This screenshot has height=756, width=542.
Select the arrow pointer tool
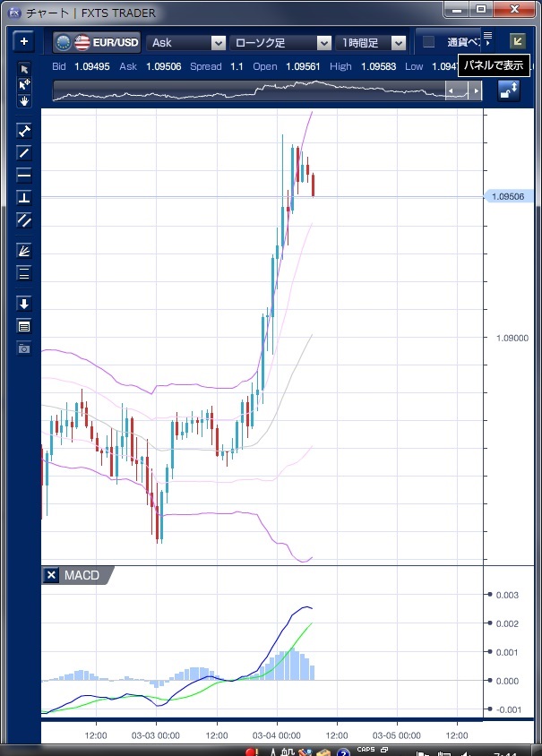(24, 70)
